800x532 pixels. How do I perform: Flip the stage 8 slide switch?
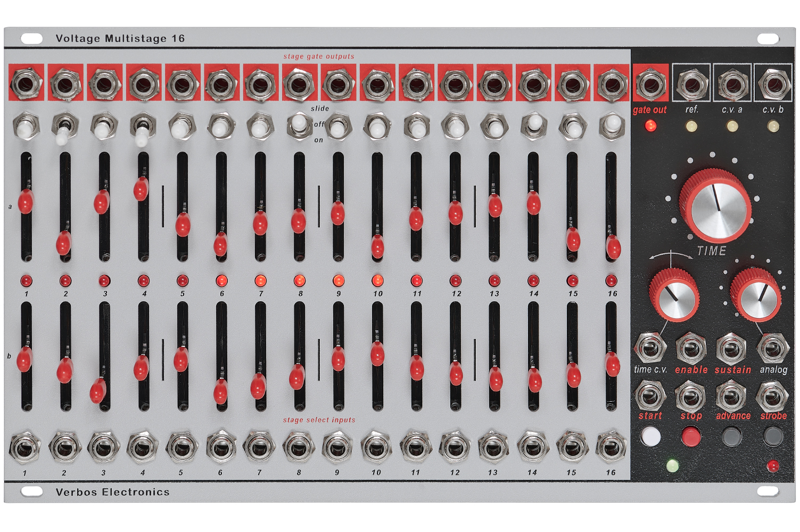point(299,125)
